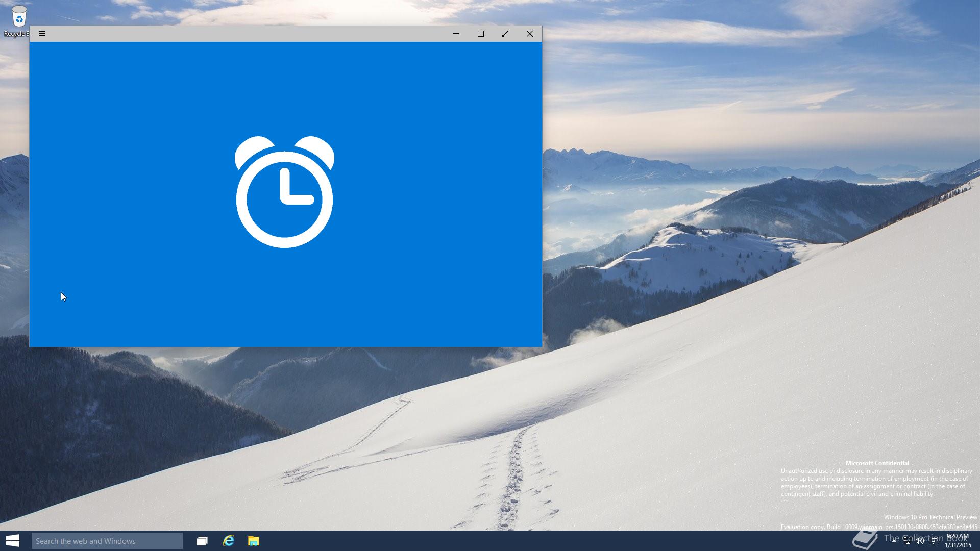Open the Recycle Bin on the desktop
This screenshot has width=980, height=551.
pyautogui.click(x=18, y=21)
